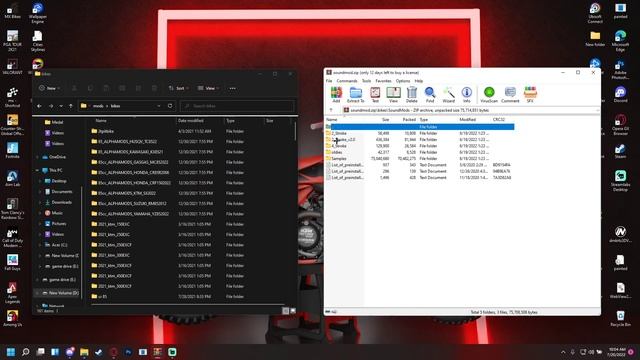Run VirusScan from the WinRAR toolbar
Image resolution: width=640 pixels, height=360 pixels.
[489, 94]
